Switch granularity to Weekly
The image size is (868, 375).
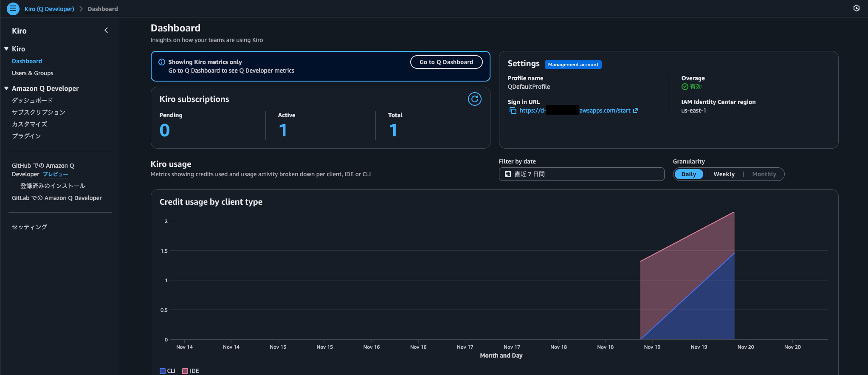(724, 174)
